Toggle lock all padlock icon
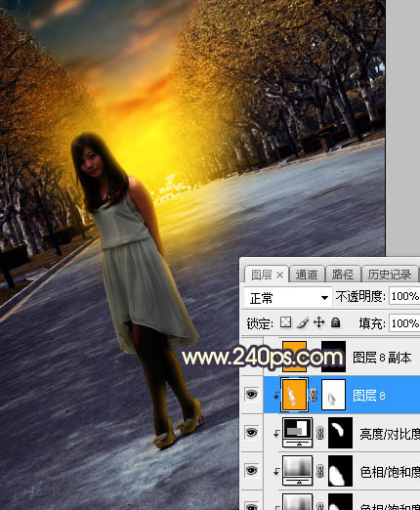 (335, 322)
